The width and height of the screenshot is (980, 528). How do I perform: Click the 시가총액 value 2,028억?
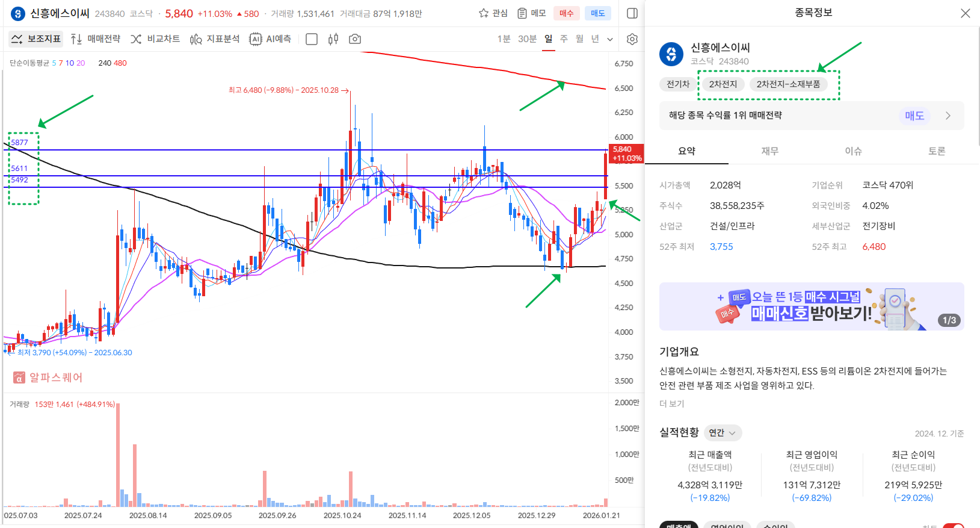[726, 185]
